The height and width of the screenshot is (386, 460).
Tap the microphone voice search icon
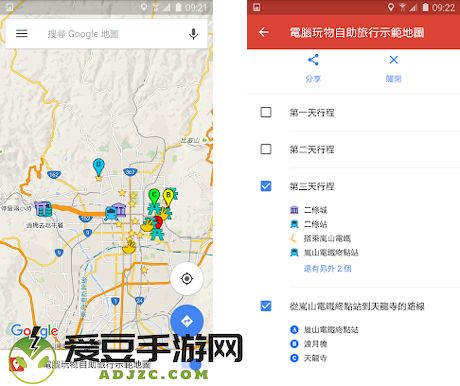click(193, 34)
